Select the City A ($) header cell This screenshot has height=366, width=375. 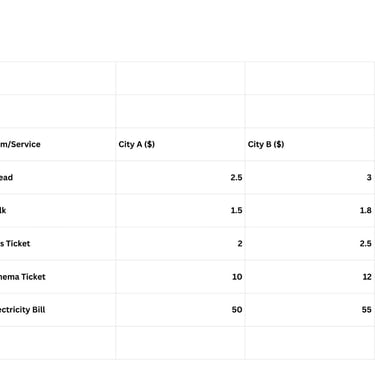(180, 144)
